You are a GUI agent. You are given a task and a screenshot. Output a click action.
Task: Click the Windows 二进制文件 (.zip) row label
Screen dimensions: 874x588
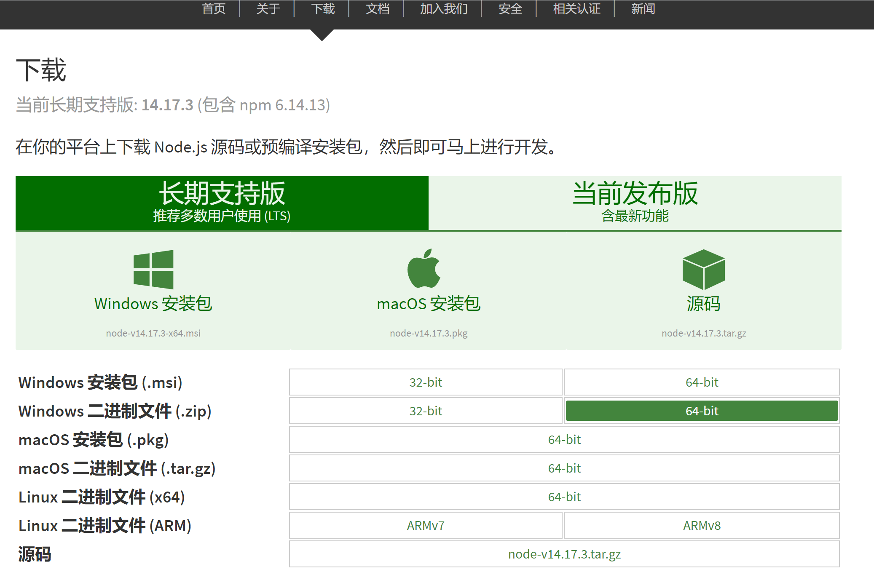115,411
